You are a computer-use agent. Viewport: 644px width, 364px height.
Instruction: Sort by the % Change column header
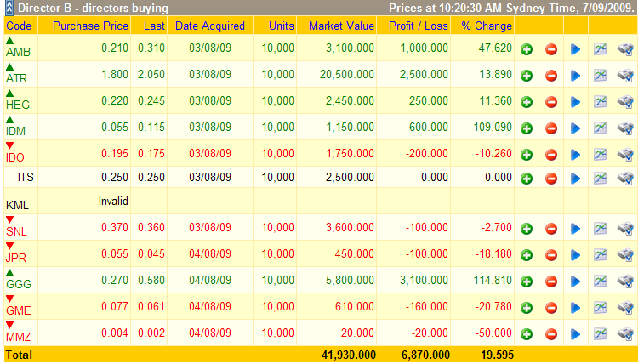tap(487, 26)
